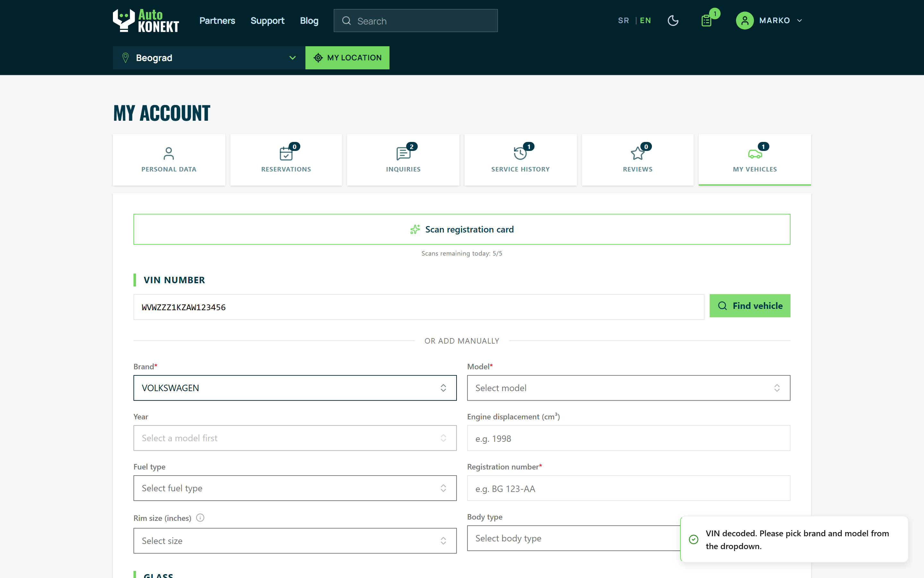Screen dimensions: 924x578
Task: Expand the Marko account menu chevron
Action: point(800,21)
